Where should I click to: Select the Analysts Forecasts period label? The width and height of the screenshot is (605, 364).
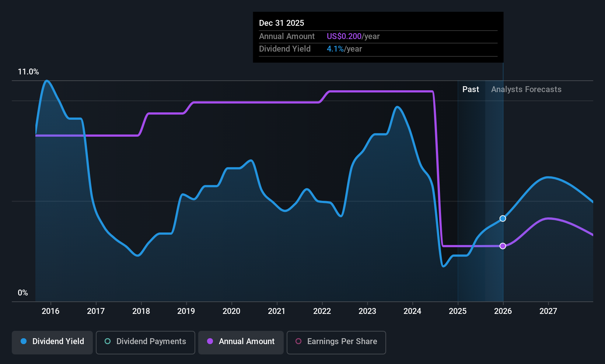[x=526, y=90]
